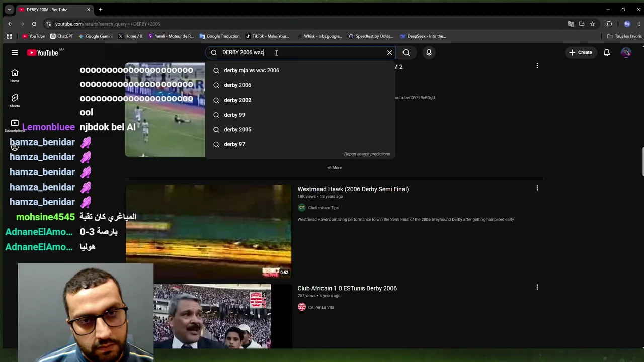Screen dimensions: 644x362
Task: Click the translate page icon in address bar
Action: [x=571, y=24]
